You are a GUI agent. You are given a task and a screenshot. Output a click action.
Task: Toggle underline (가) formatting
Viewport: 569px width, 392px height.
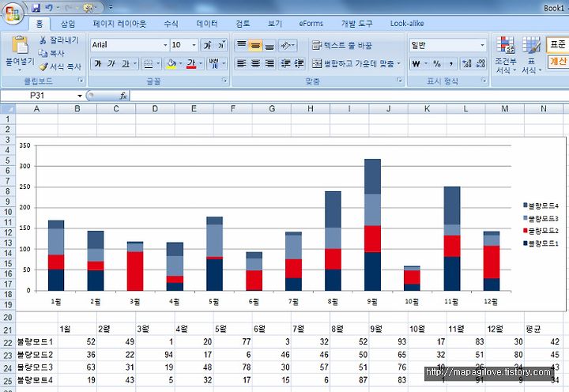coord(125,64)
